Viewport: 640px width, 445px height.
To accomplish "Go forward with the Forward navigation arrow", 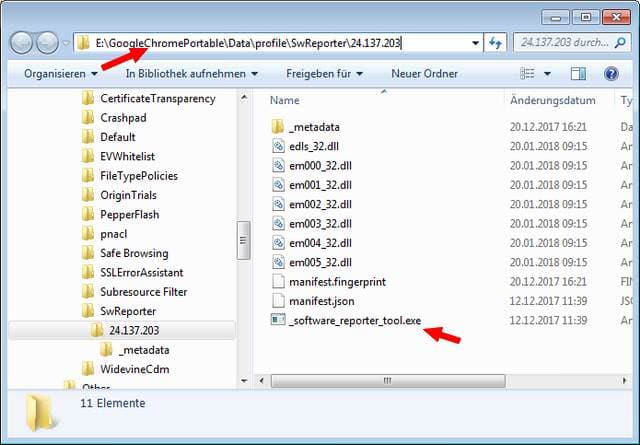I will pyautogui.click(x=47, y=42).
